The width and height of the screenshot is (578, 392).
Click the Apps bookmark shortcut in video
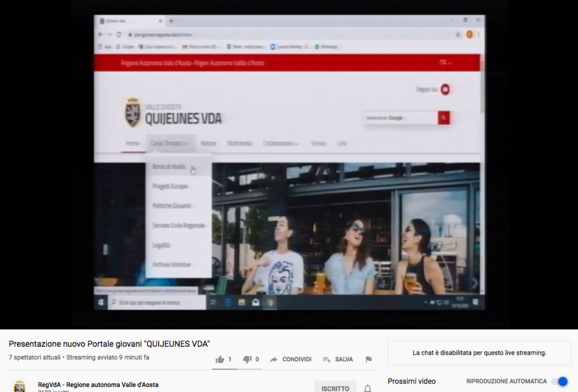coord(104,47)
